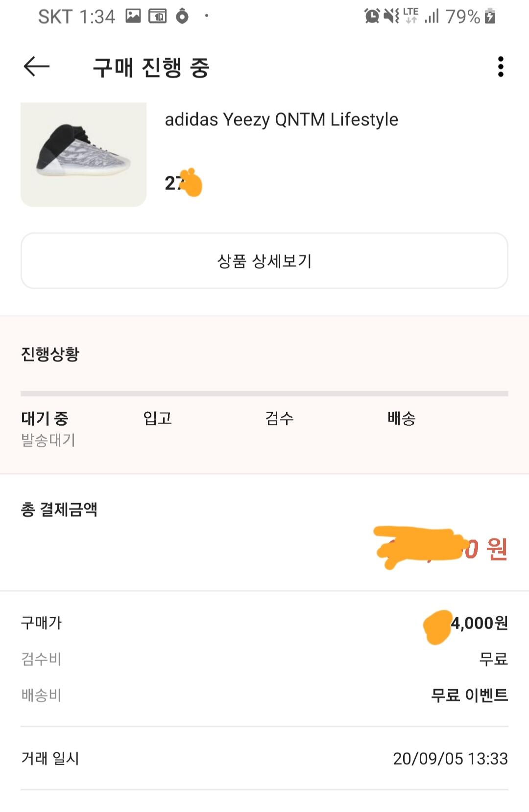The width and height of the screenshot is (529, 812).
Task: Tap the order progress bar
Action: point(264,394)
